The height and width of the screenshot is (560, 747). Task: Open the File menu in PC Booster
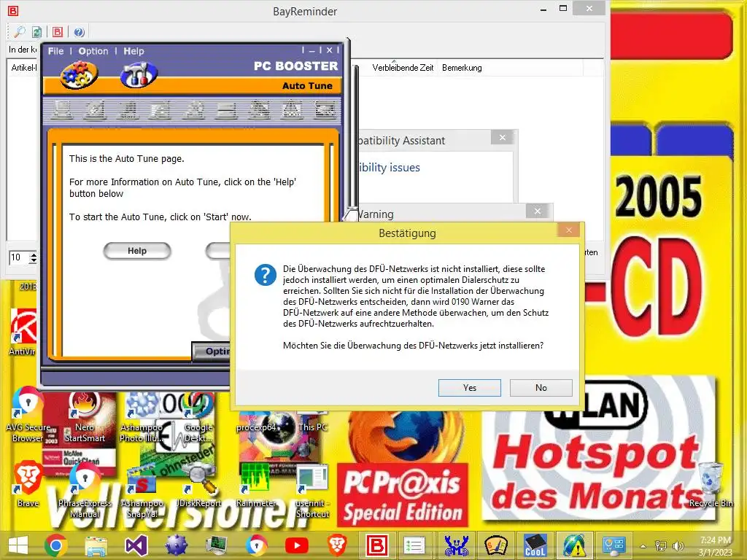click(55, 51)
